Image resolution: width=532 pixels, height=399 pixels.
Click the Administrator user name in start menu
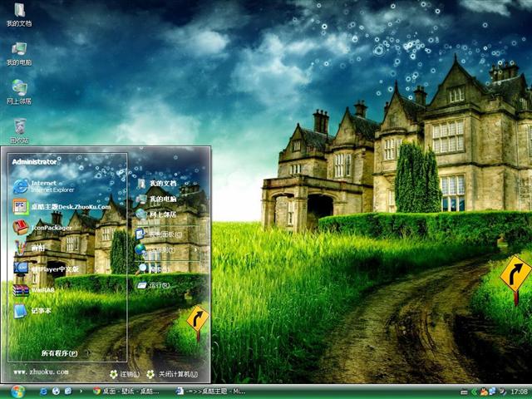coord(34,162)
